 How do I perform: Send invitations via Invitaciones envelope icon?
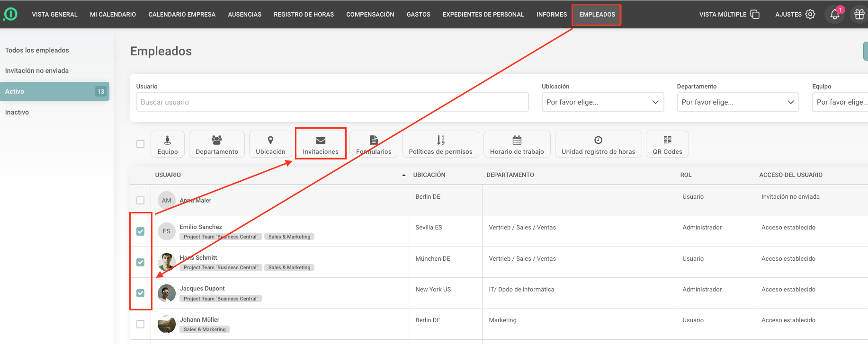pos(321,140)
